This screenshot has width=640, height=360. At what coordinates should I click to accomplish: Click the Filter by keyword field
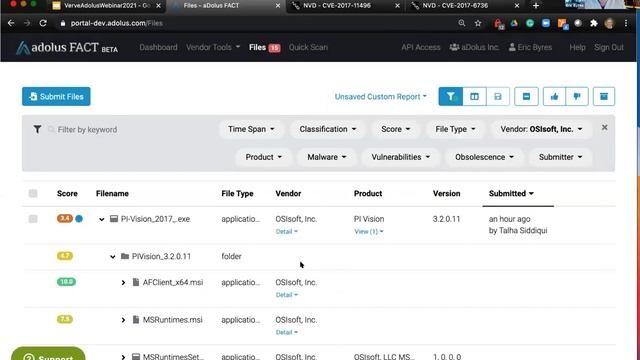tap(131, 130)
